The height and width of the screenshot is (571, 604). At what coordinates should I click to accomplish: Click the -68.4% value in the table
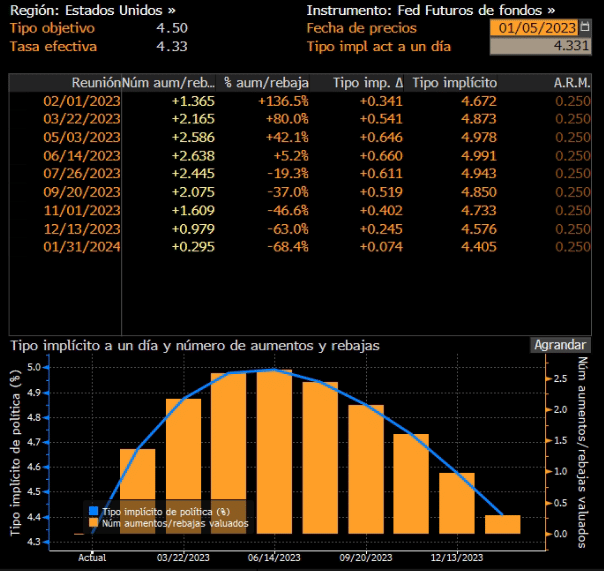(288, 247)
